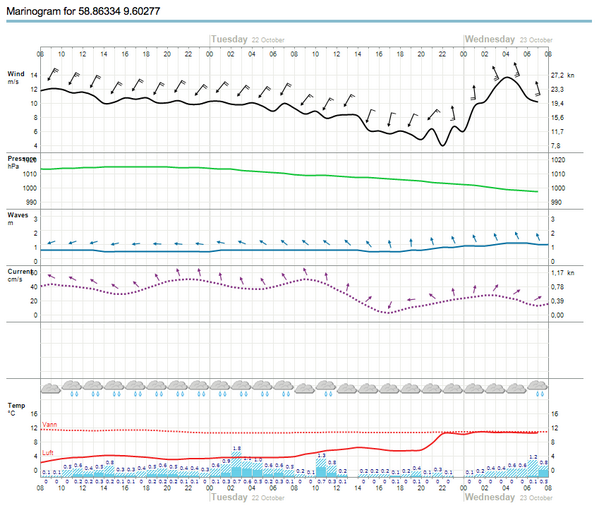This screenshot has height=508, width=599.
Task: Click the first wave direction arrow on the left
Action: tap(51, 243)
